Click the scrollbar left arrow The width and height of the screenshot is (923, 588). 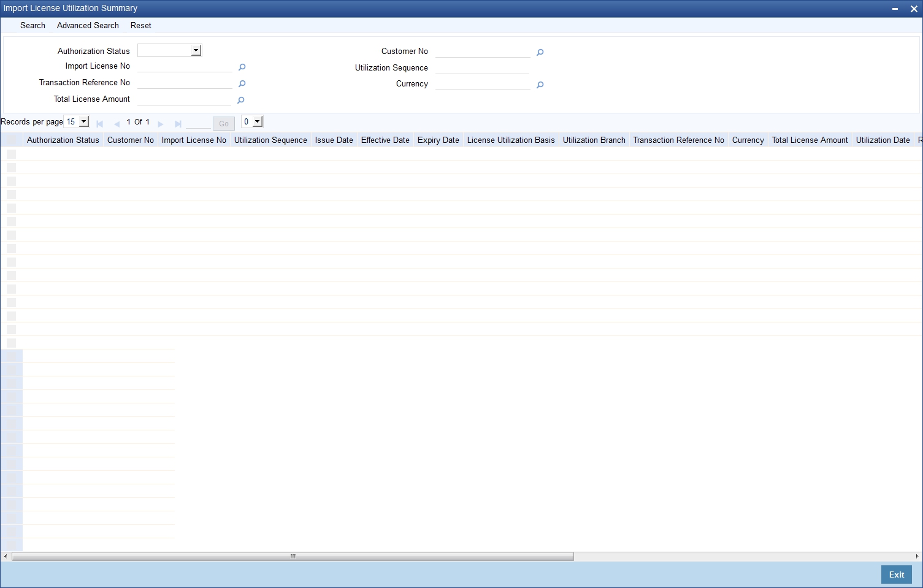point(6,557)
